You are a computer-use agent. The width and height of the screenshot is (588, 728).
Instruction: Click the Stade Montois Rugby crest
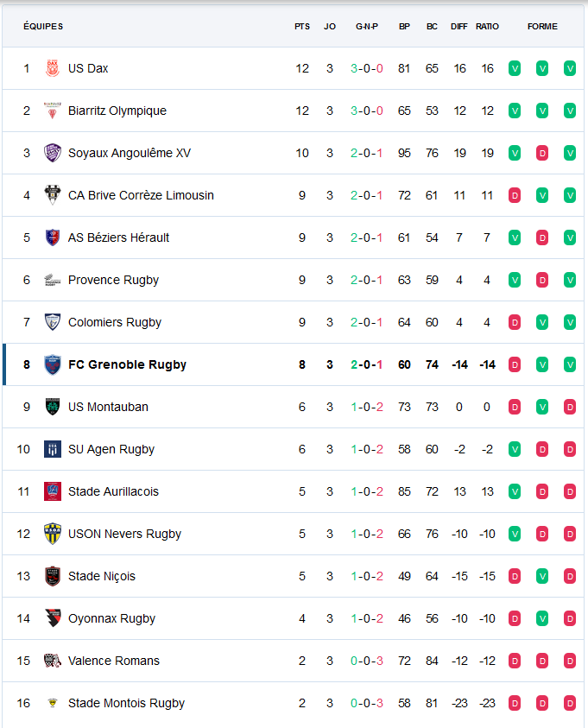click(53, 703)
